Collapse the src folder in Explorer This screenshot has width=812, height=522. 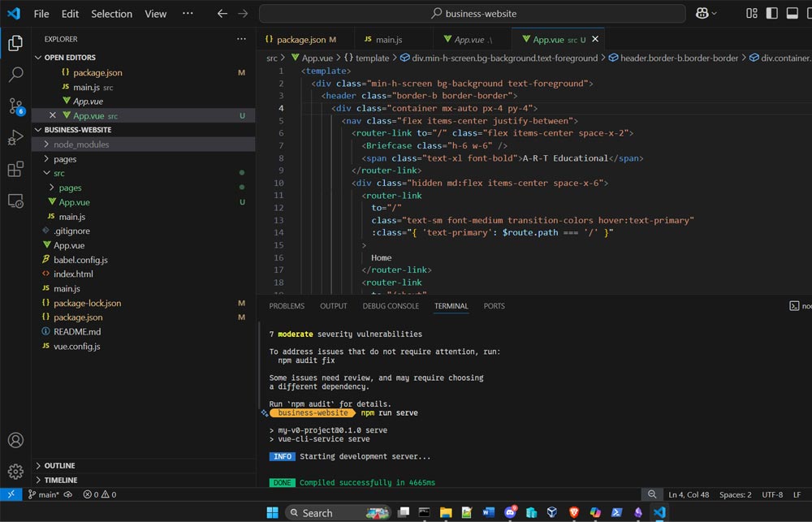tap(59, 173)
